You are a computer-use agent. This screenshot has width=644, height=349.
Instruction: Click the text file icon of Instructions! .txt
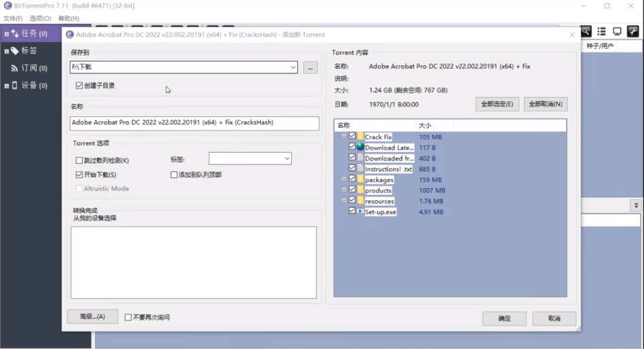point(360,168)
